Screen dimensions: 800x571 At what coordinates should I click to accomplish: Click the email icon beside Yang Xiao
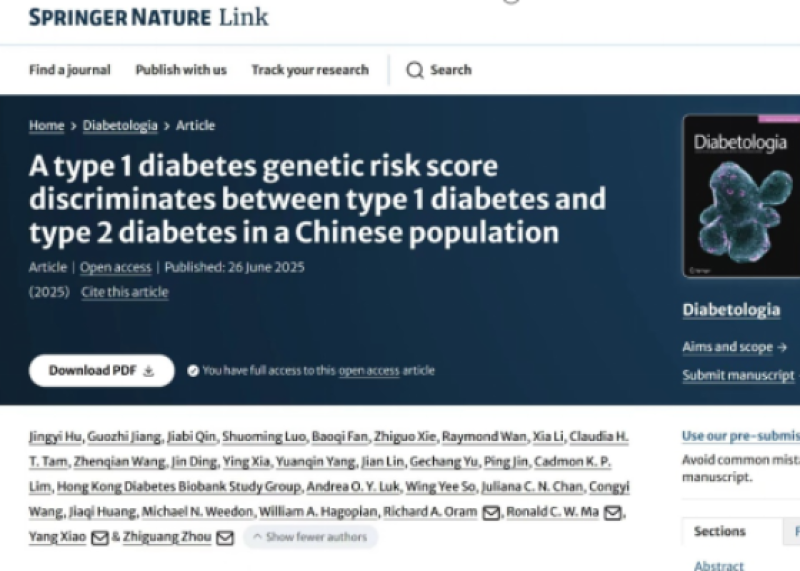pos(99,538)
